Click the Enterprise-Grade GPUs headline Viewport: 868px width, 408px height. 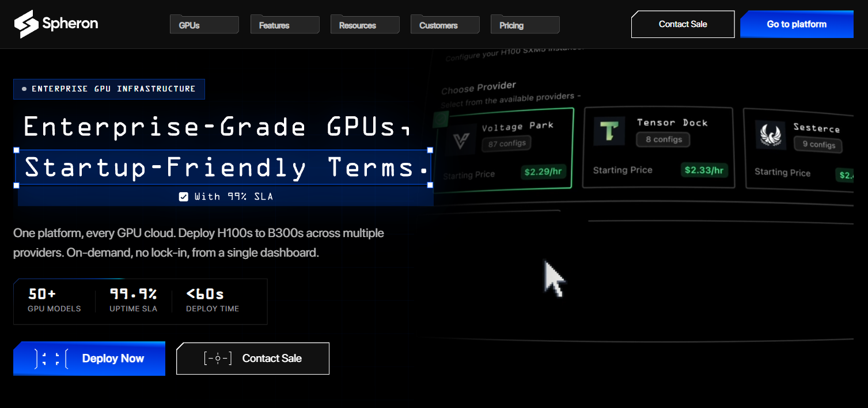pos(217,127)
